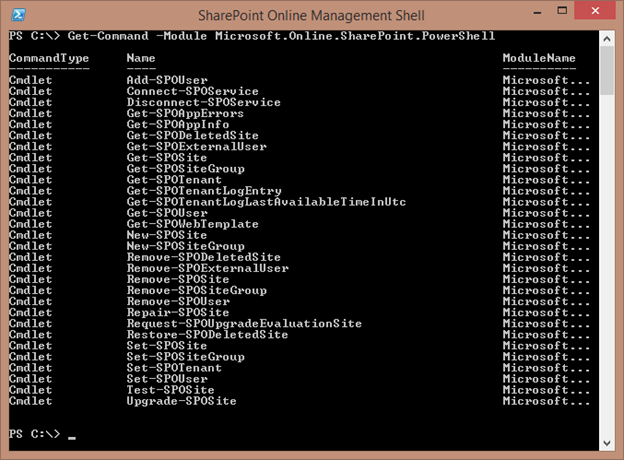Click the Set-SPOUser cmdlet name

[167, 379]
